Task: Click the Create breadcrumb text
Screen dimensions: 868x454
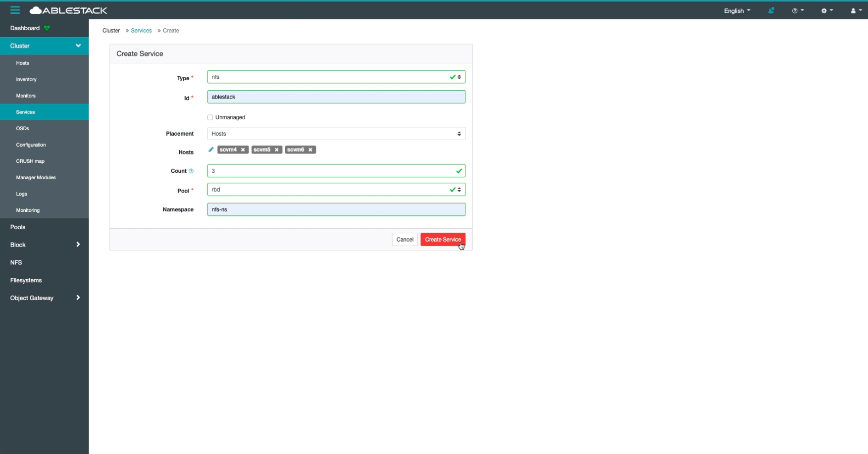Action: pos(171,31)
